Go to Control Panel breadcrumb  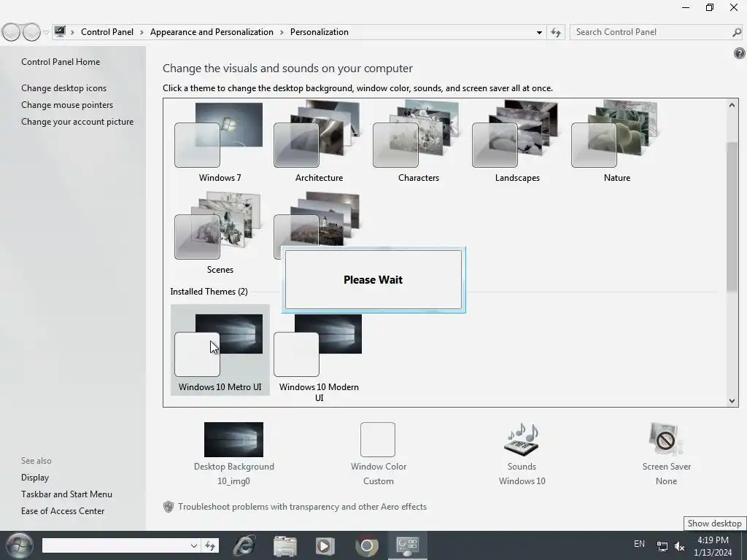pyautogui.click(x=107, y=32)
